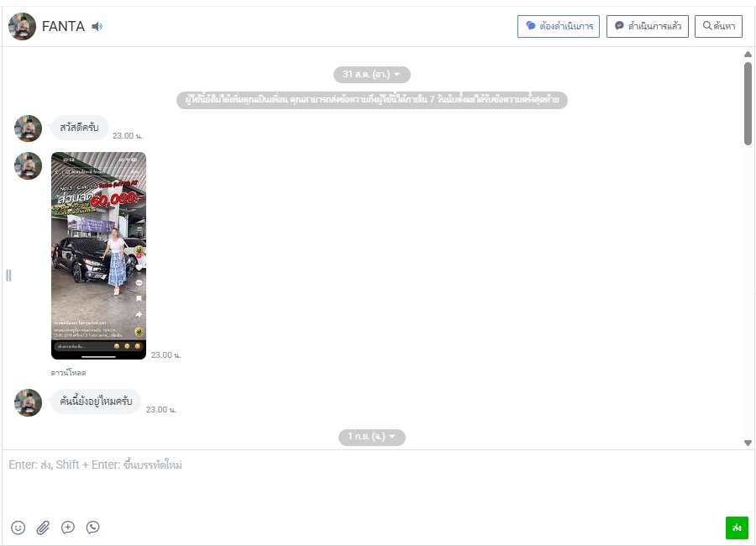Image resolution: width=756 pixels, height=546 pixels.
Task: Open the ค้นหา search button
Action: (x=718, y=26)
